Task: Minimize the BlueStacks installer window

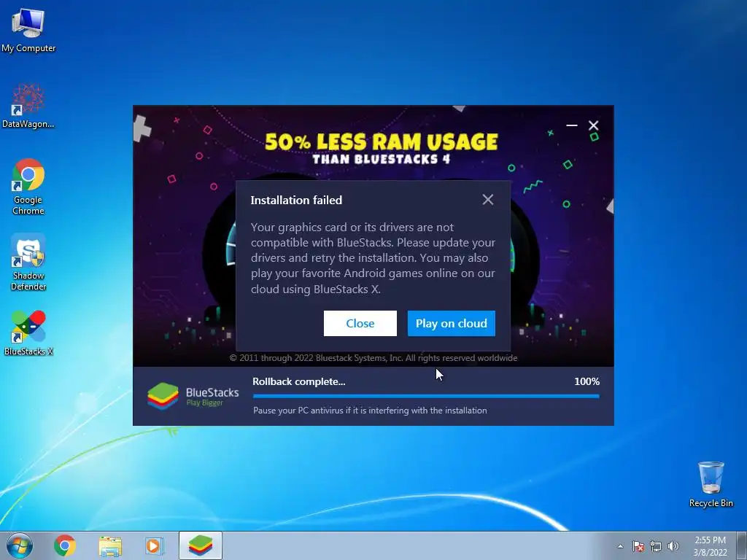Action: tap(572, 125)
